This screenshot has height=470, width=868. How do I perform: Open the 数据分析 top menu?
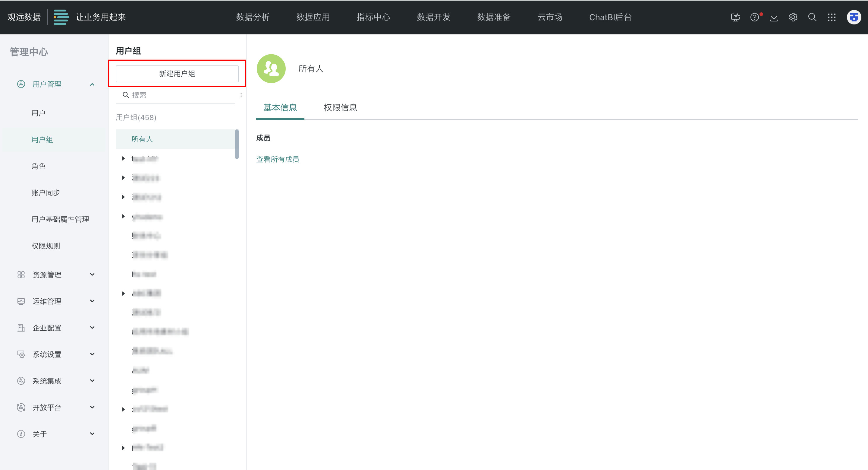(252, 17)
